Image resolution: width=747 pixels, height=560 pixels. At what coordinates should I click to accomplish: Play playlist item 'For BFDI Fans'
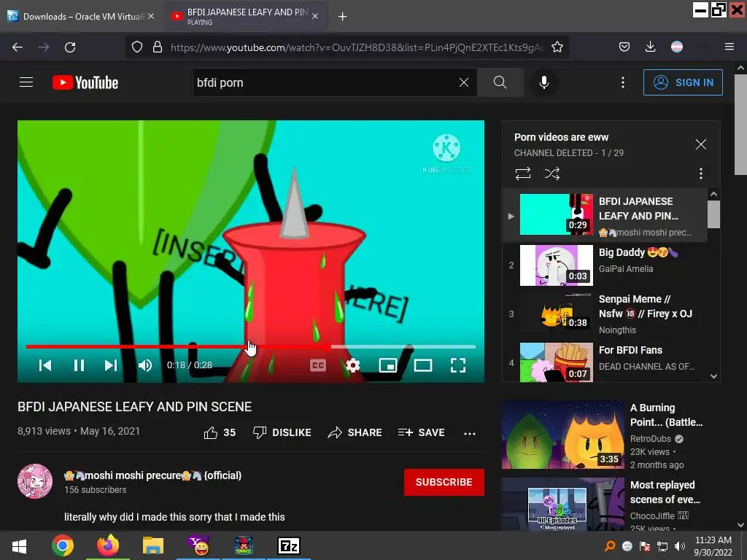coord(605,362)
